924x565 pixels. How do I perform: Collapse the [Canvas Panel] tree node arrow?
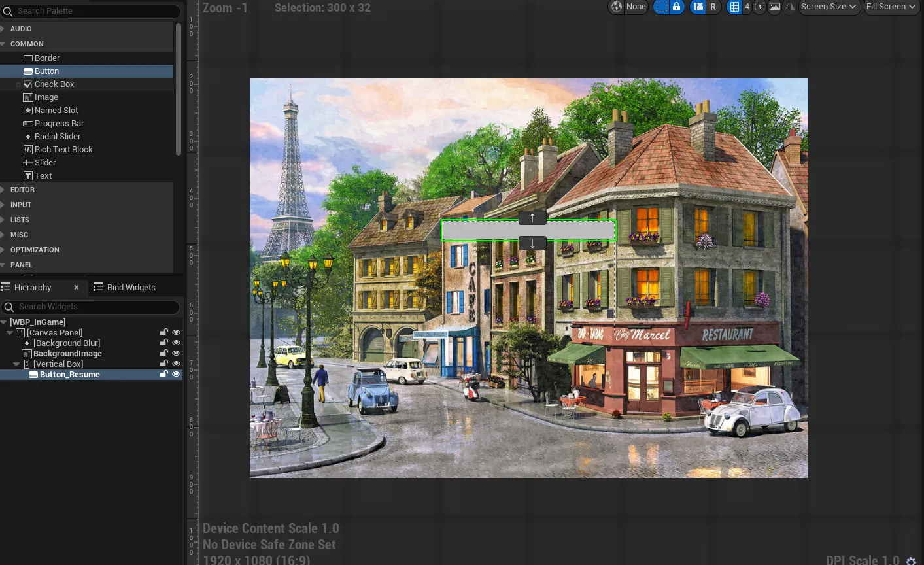coord(10,333)
